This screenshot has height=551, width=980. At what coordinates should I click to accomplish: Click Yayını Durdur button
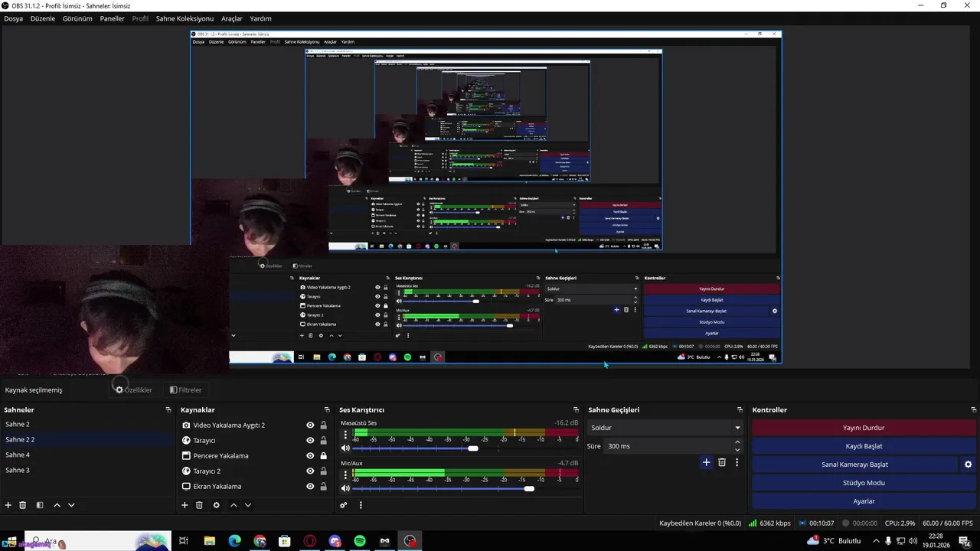click(x=864, y=428)
